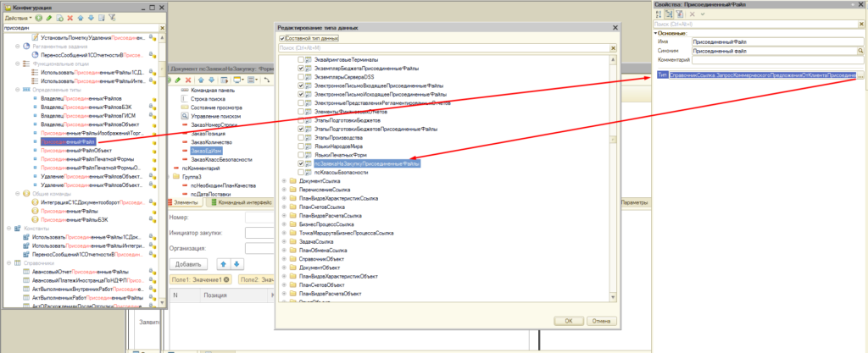Click Добавить button on the form preview

tap(189, 264)
